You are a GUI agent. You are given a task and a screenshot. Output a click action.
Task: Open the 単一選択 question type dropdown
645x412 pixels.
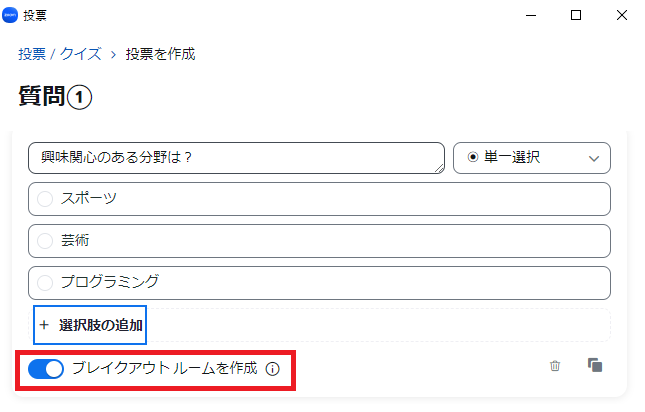click(x=531, y=158)
